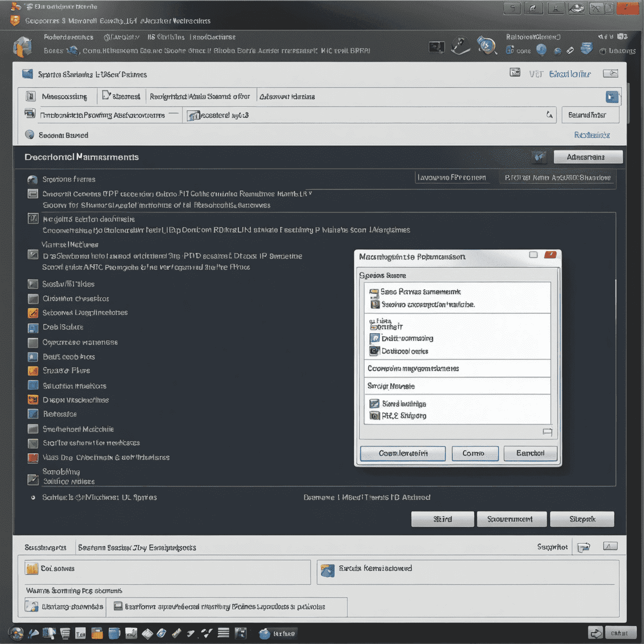The width and height of the screenshot is (644, 644).
Task: Toggle checkbox for 'Snoesnlt Coentns' row
Action: 33,194
